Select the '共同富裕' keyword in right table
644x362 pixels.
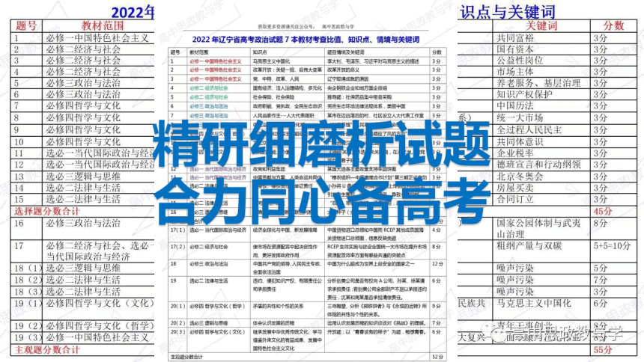coord(515,38)
